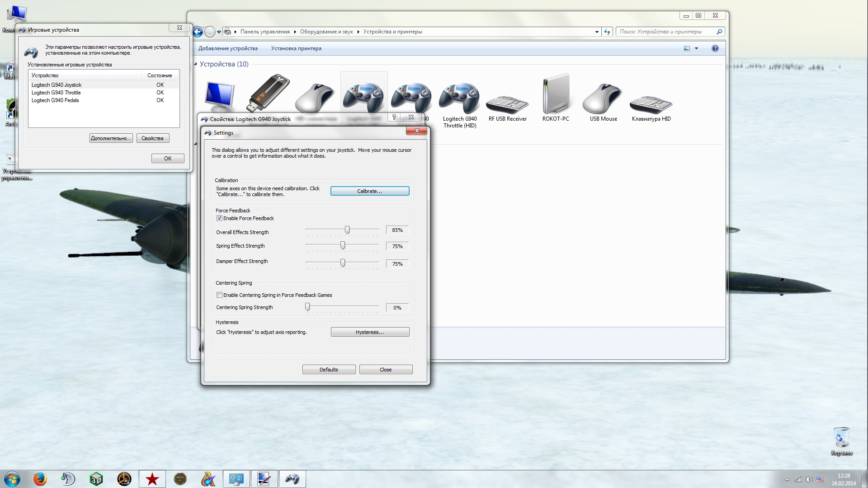This screenshot has width=868, height=488.
Task: Click the forward navigation arrow in Explorer
Action: pyautogui.click(x=210, y=32)
